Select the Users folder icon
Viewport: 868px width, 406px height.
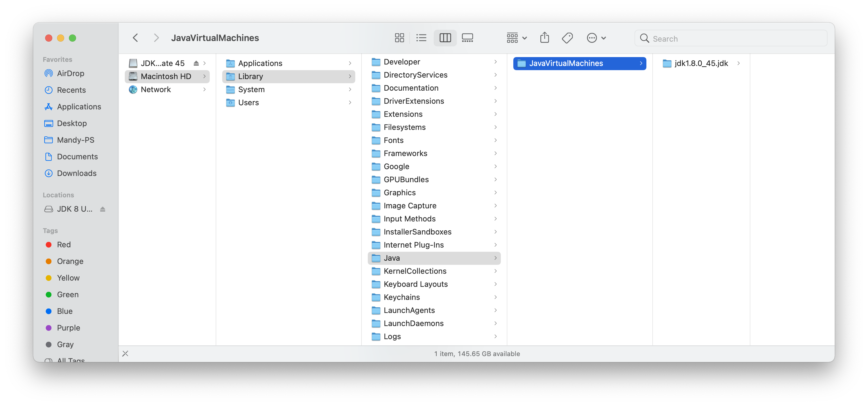click(231, 103)
